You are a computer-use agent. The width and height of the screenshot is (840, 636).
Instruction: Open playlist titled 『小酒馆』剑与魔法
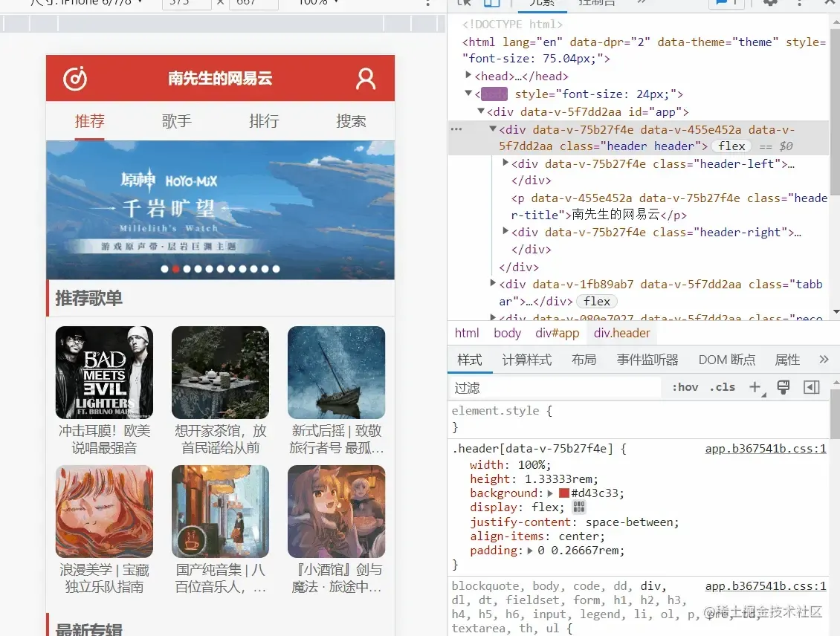click(337, 578)
